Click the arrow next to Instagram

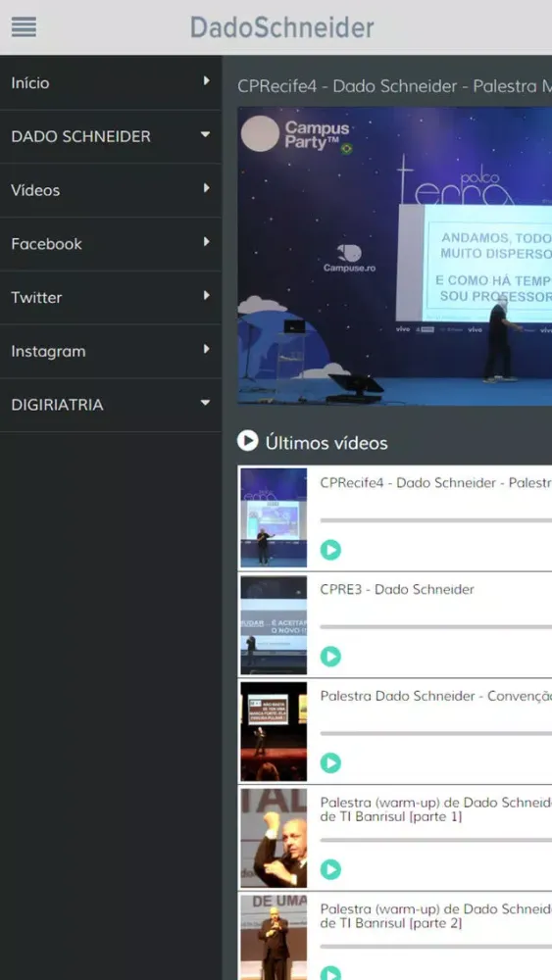tap(206, 350)
